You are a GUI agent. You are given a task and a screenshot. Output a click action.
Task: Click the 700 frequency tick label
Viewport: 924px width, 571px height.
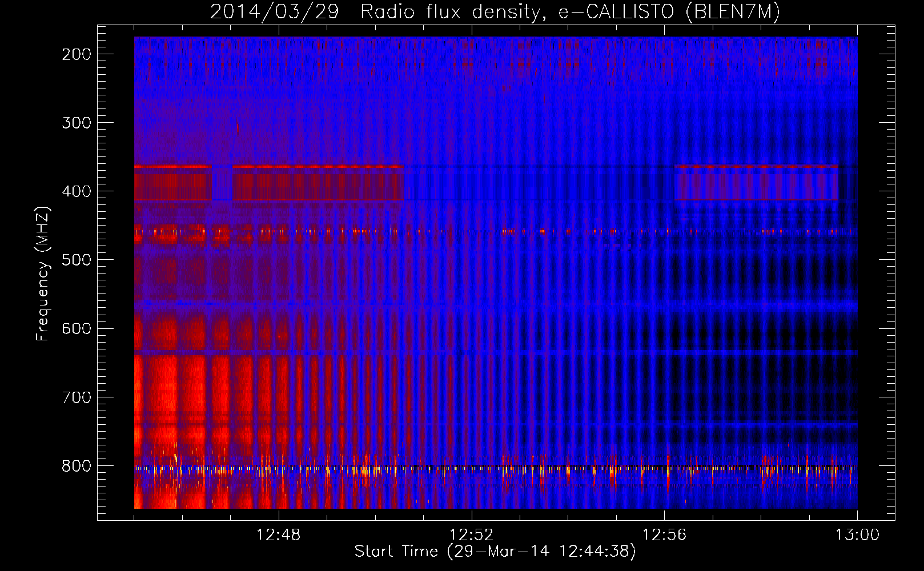click(x=77, y=397)
